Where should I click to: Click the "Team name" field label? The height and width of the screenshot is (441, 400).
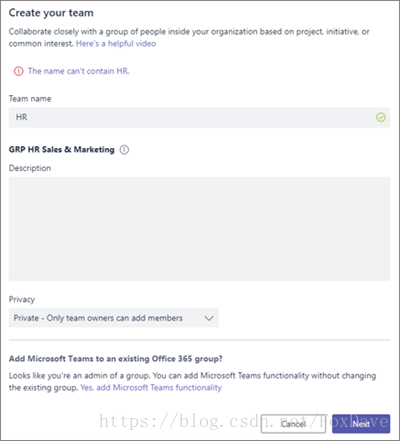click(30, 99)
